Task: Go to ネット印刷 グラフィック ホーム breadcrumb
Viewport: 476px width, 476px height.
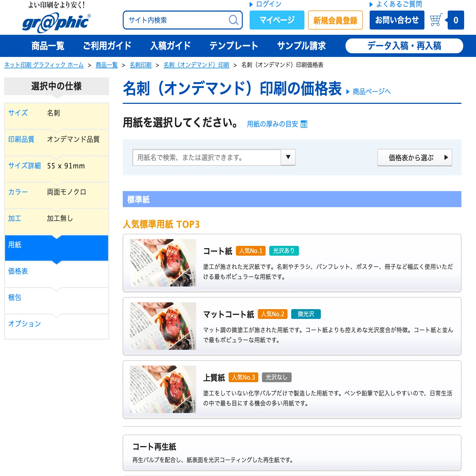Action: coord(44,65)
